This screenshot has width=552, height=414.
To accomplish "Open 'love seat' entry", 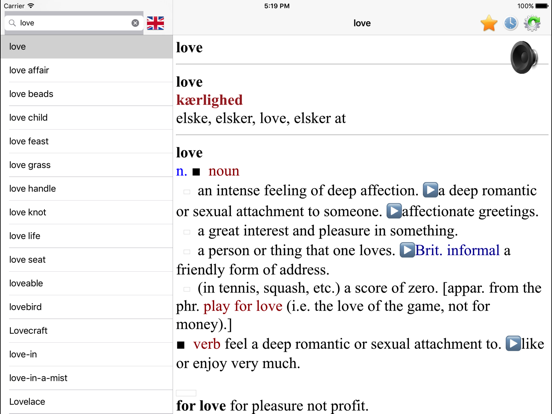I will coord(87,260).
